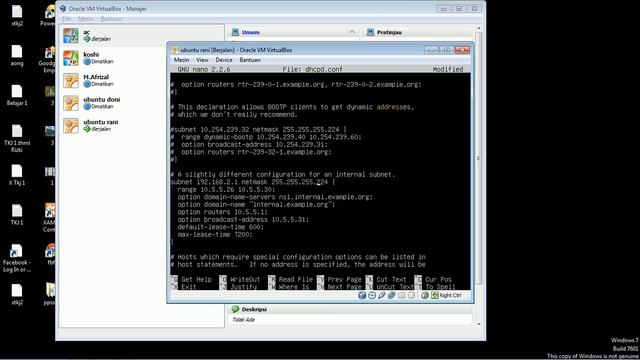Screen dimensions: 640x360
Task: Select the Belajar 1 desktop file
Action: click(x=17, y=95)
